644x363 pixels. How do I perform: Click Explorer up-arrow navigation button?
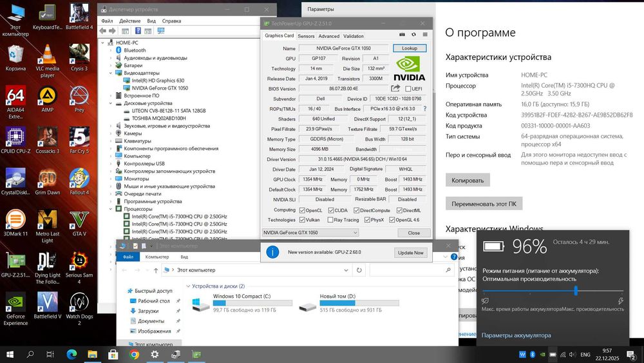point(156,270)
